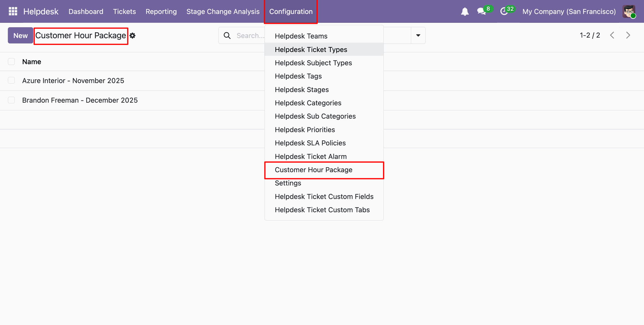Open the Configuration menu
Viewport: 644px width, 325px height.
pyautogui.click(x=290, y=11)
